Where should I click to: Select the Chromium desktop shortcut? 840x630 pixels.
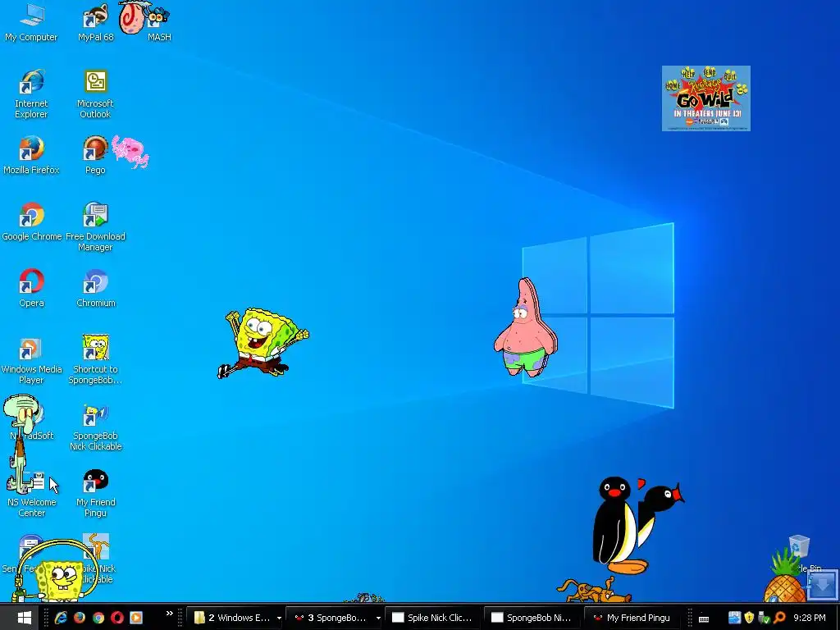tap(95, 288)
